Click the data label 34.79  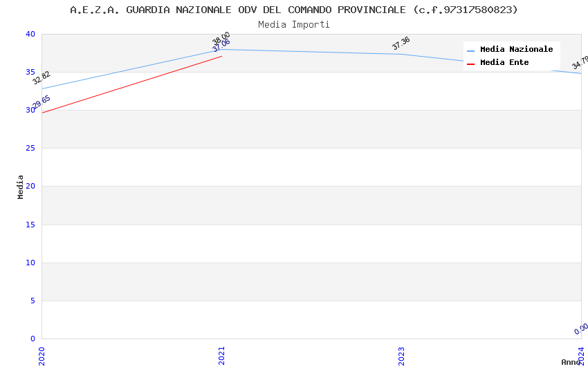click(x=580, y=62)
